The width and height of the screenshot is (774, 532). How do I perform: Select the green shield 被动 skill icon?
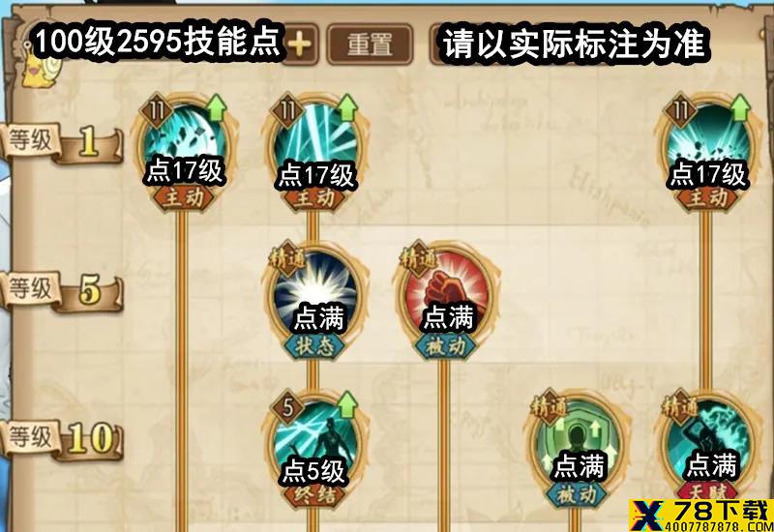pos(578,441)
